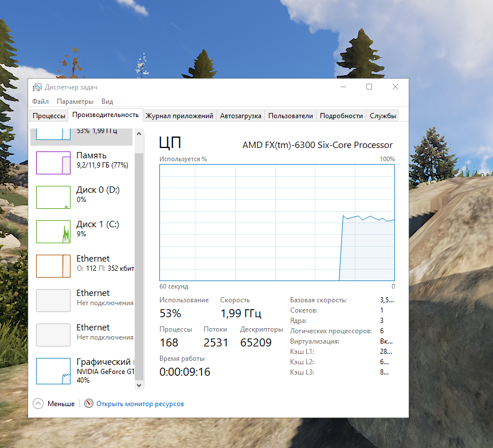Click the Базовая скорость label
Image resolution: width=493 pixels, height=448 pixels.
point(318,300)
